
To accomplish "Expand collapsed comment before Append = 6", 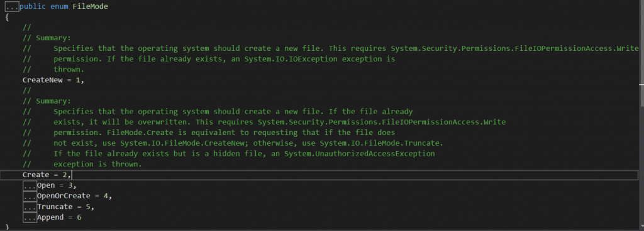I will coord(30,217).
